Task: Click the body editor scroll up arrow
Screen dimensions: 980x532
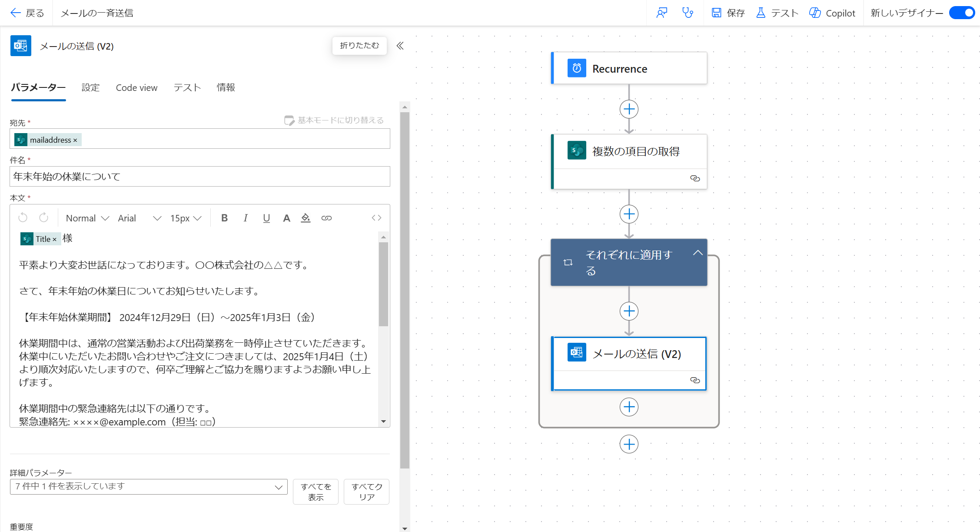Action: click(383, 237)
